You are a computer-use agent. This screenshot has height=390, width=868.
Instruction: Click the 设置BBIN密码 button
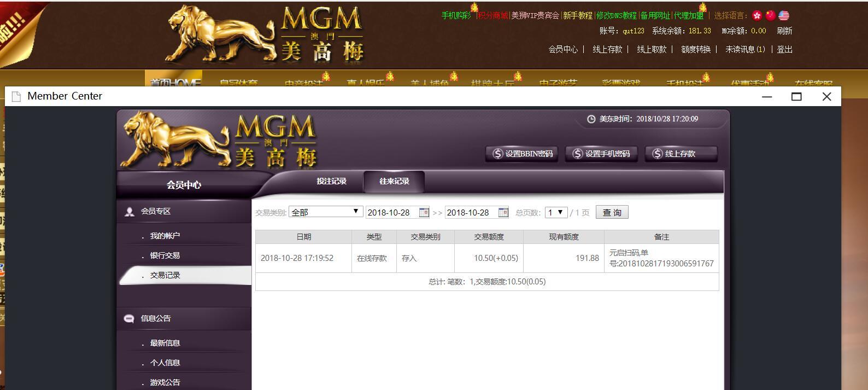click(521, 154)
